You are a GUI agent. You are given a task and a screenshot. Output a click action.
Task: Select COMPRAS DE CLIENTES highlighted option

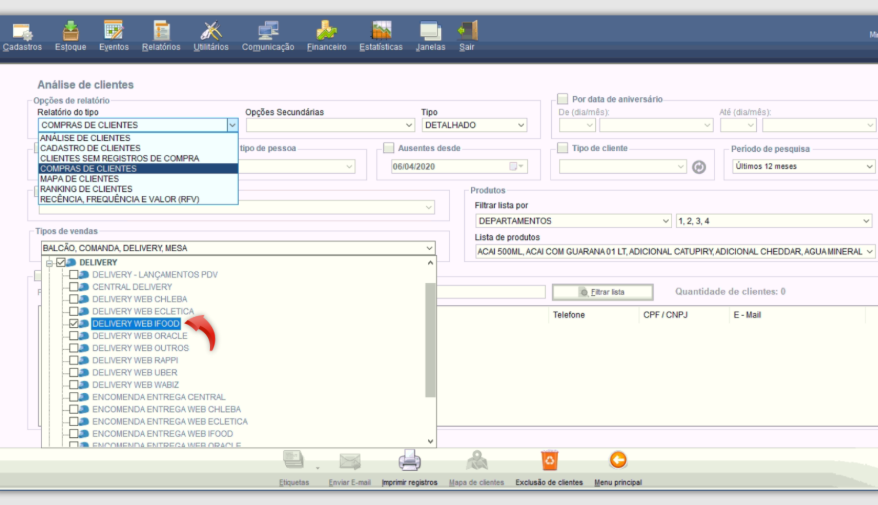[x=138, y=169]
